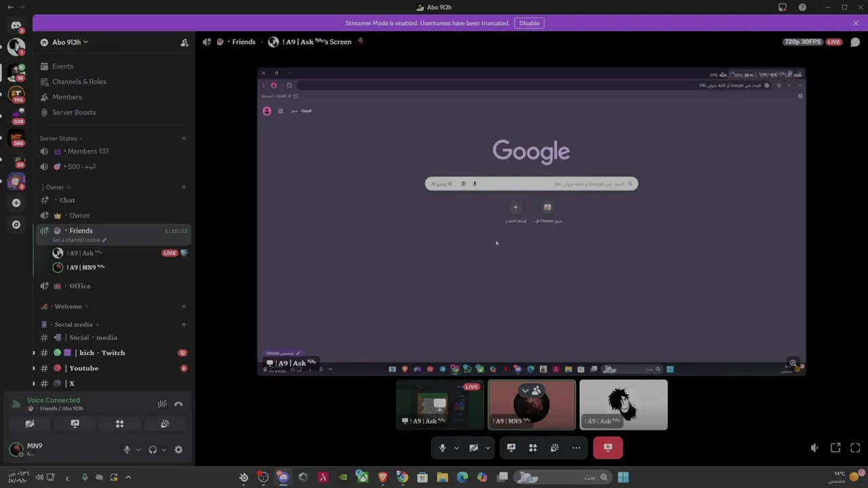Open Channels & Roles
Screen dimensions: 868x488
click(114, 81)
